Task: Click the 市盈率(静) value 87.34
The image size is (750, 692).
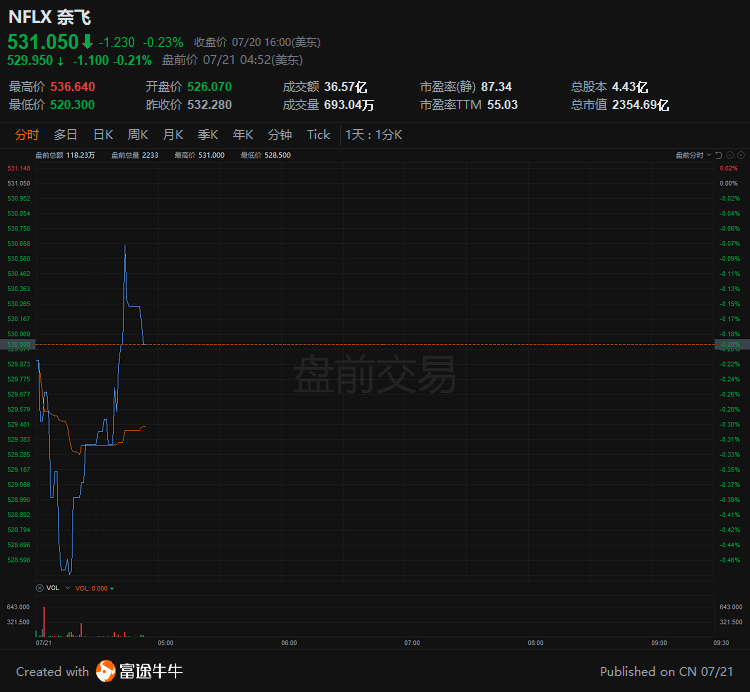Action: coord(496,87)
